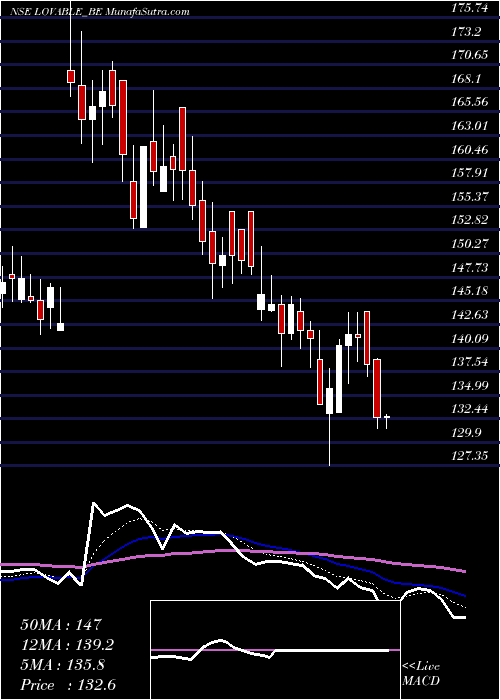
Task: Click the tall white candle near 160.46
Action: pyautogui.click(x=143, y=187)
